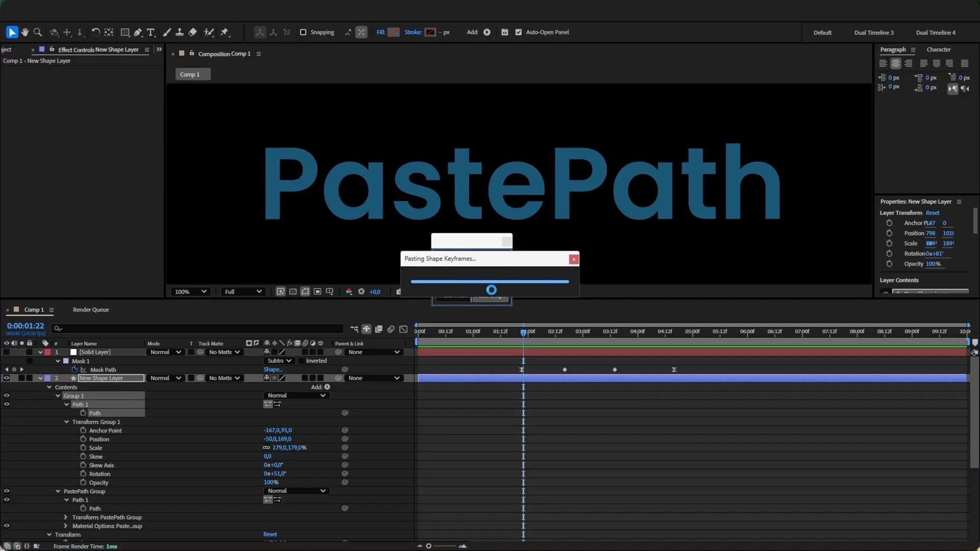This screenshot has height=551, width=980.
Task: Open the Mask 1 mode Subtract dropdown
Action: click(x=279, y=361)
